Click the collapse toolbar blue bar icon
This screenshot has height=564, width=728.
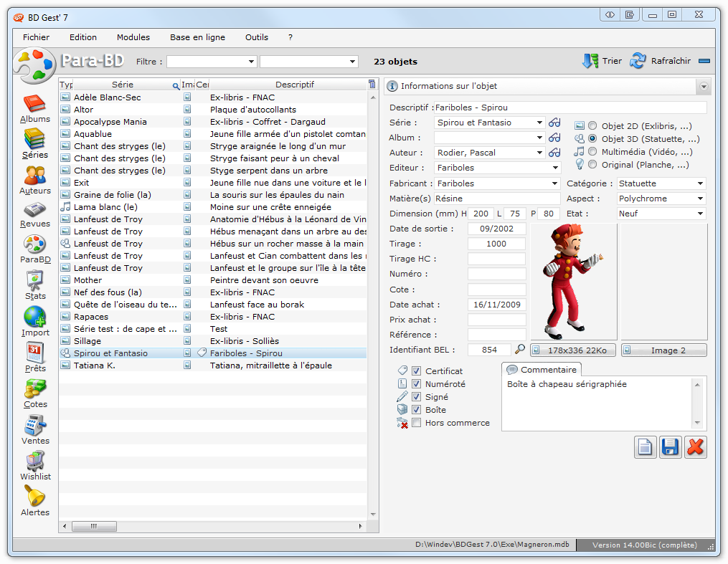704,61
